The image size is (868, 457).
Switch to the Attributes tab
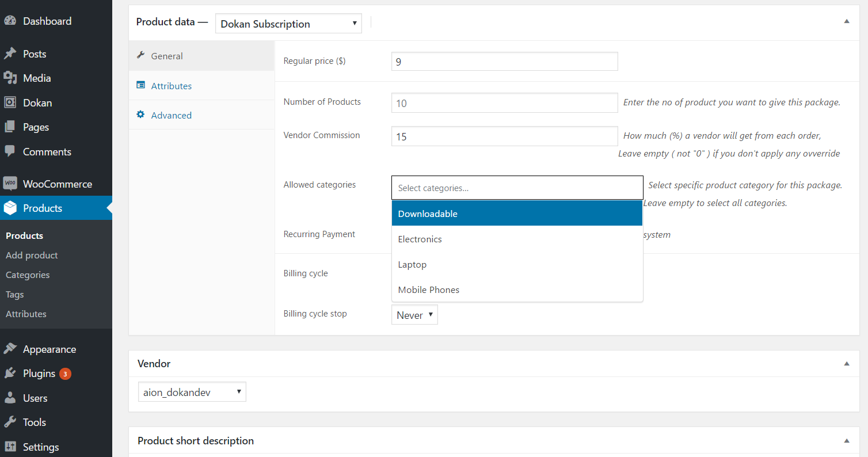tap(201, 86)
